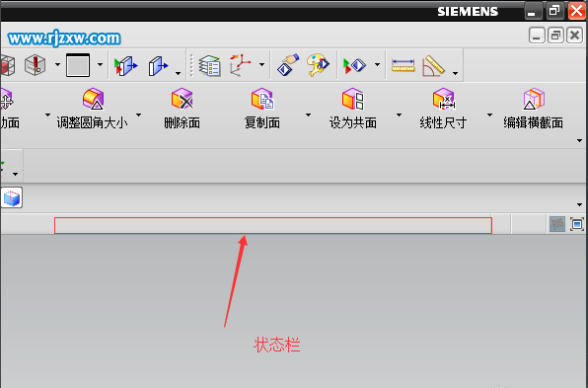Image resolution: width=588 pixels, height=388 pixels.
Task: Open the section tools dropdown arrow
Action: (x=179, y=73)
